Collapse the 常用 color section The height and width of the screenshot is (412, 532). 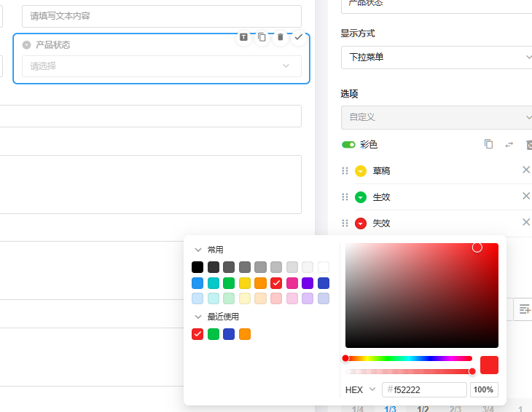(197, 250)
